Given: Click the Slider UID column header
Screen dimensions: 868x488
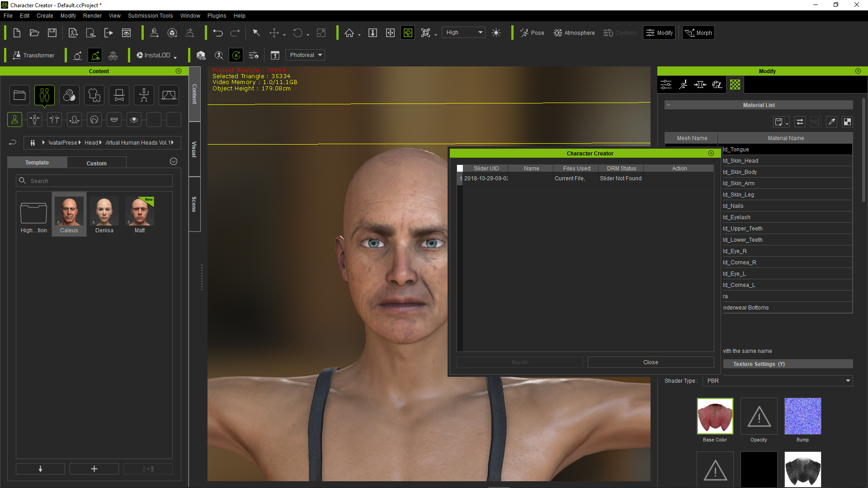Looking at the screenshot, I should pyautogui.click(x=486, y=169).
